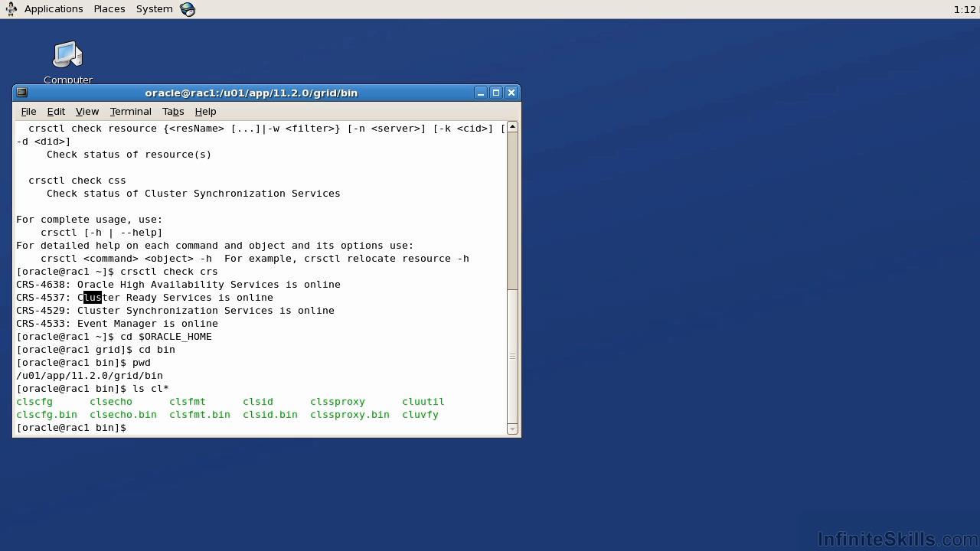Click the 'CRS-4529' message code
The width and height of the screenshot is (980, 551).
point(41,311)
